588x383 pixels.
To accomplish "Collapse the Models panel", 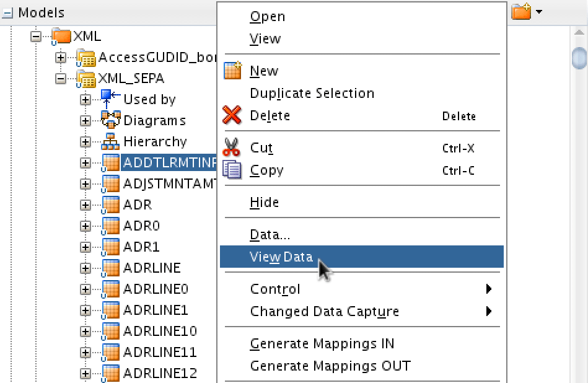I will 7,14.
